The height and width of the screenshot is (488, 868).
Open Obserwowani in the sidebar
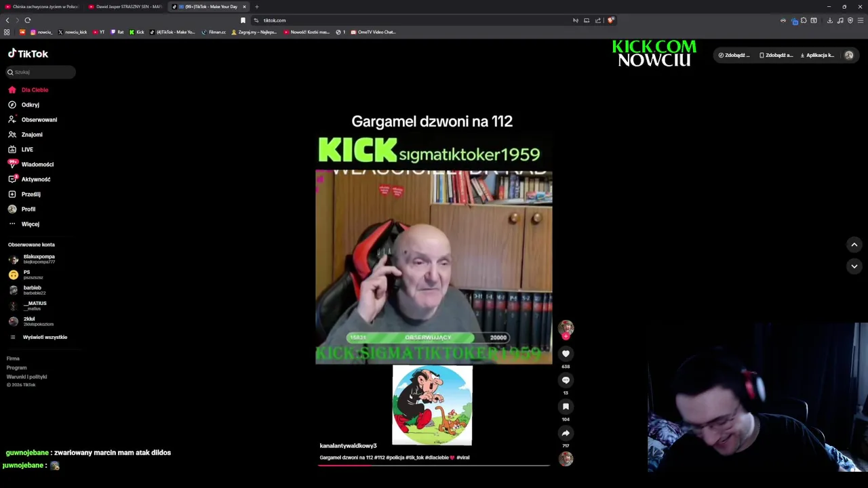click(x=33, y=120)
